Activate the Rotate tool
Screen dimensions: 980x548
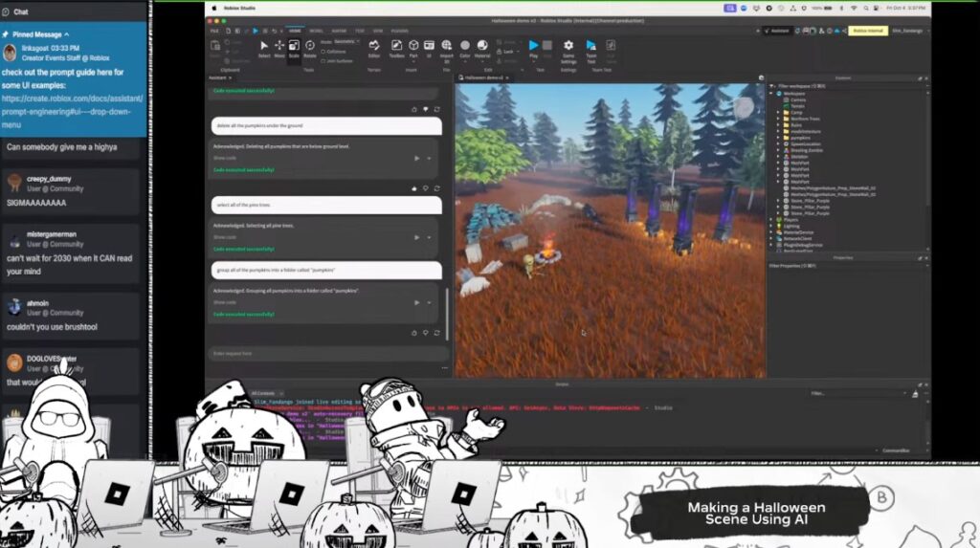tap(309, 49)
